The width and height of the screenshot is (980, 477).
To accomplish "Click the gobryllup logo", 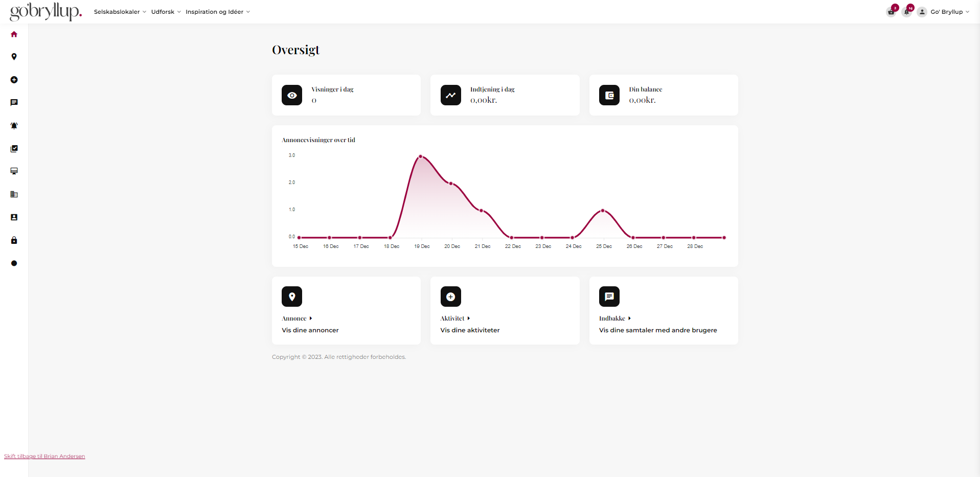I will click(x=45, y=11).
